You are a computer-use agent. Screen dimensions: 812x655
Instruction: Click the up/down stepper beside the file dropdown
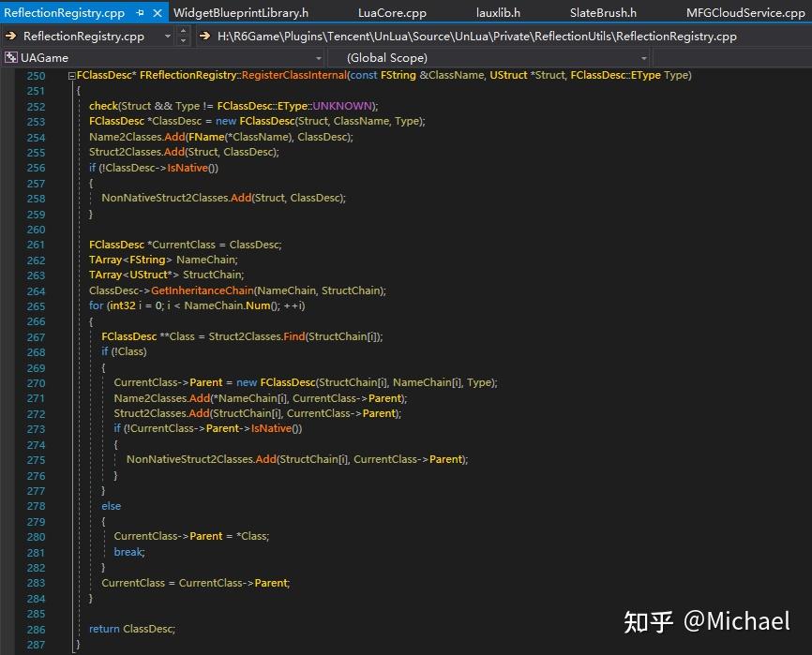183,37
